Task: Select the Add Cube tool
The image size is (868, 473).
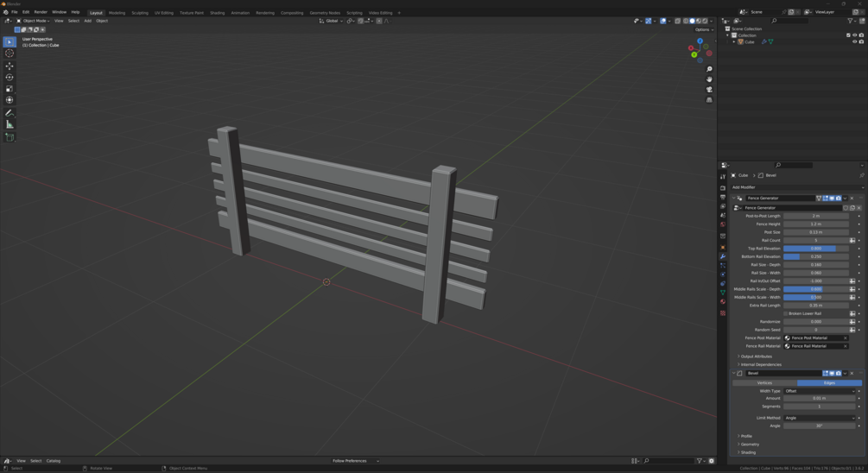Action: 10,137
